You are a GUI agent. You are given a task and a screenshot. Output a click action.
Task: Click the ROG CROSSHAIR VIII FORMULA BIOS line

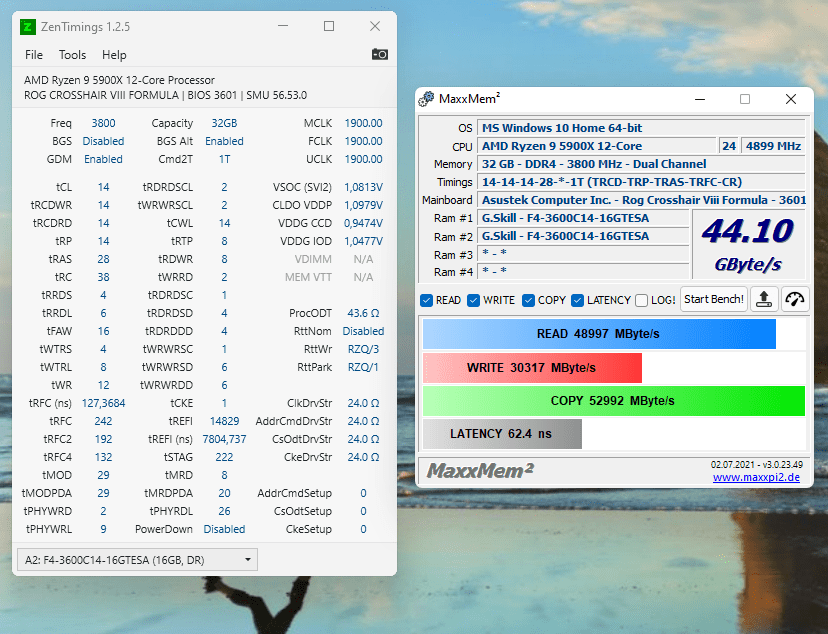165,96
